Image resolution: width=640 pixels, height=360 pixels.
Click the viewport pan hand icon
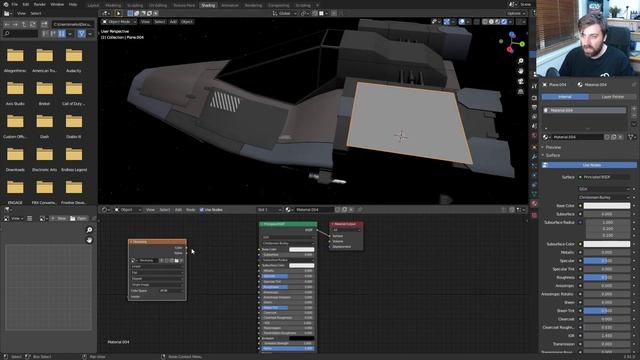(x=521, y=71)
